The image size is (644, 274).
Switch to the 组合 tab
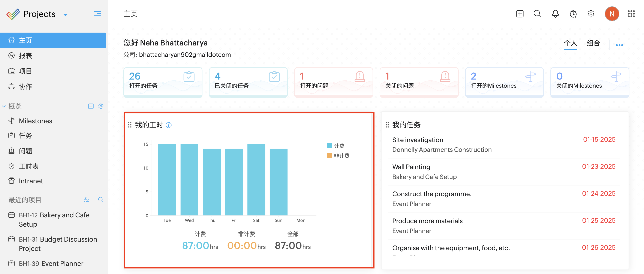point(593,43)
